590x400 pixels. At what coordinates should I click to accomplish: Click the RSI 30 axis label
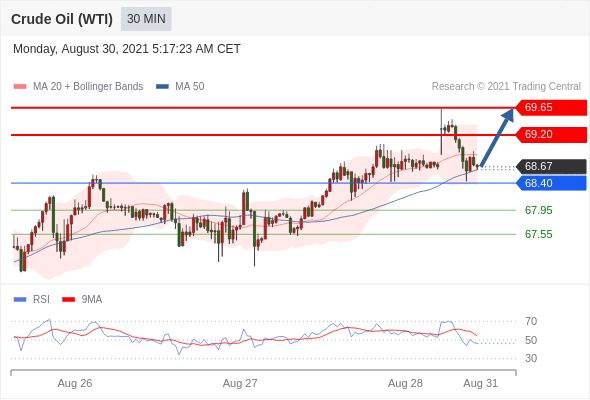tap(531, 358)
